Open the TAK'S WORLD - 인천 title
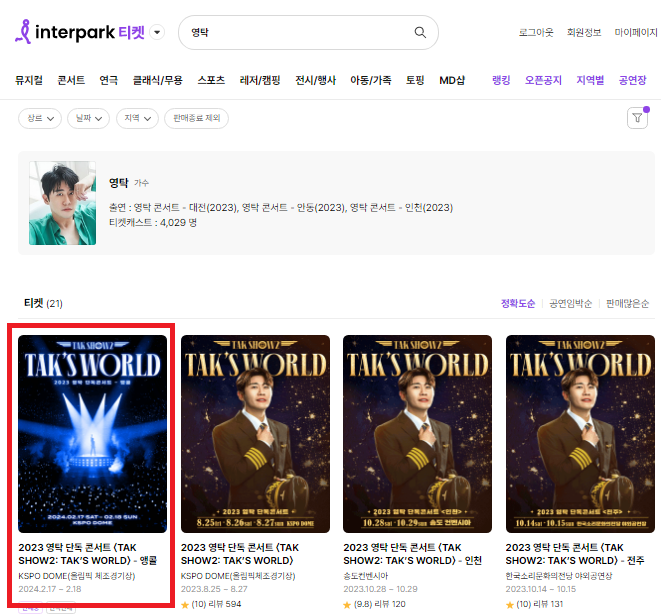The image size is (661, 615). [x=412, y=554]
